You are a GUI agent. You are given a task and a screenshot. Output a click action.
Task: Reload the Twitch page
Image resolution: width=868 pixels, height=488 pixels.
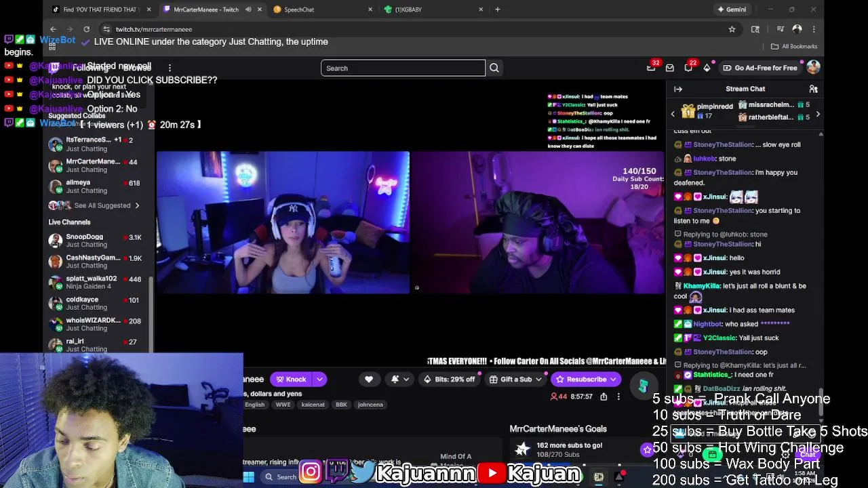click(x=86, y=29)
